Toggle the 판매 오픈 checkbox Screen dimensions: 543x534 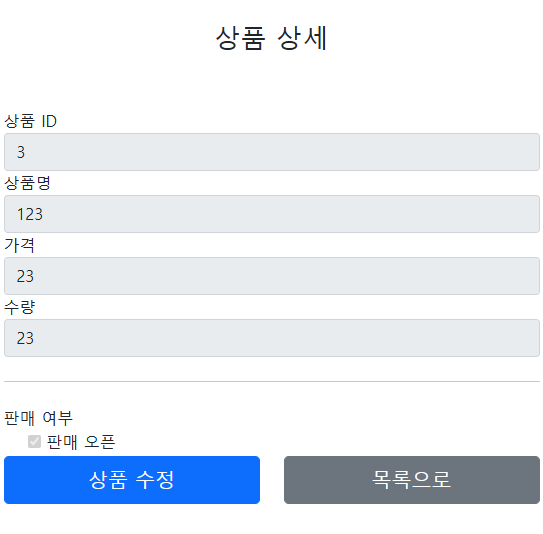[34, 442]
